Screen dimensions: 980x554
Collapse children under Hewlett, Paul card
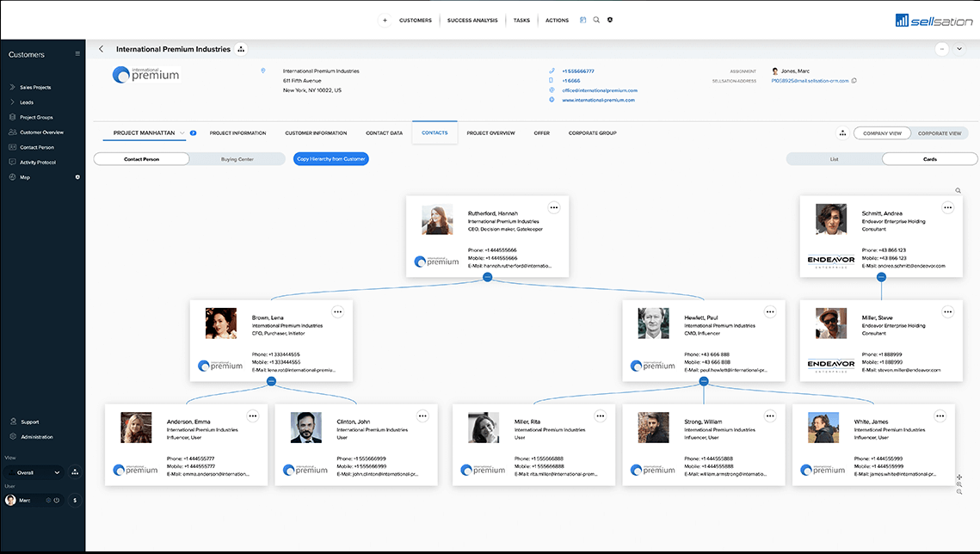(x=703, y=380)
